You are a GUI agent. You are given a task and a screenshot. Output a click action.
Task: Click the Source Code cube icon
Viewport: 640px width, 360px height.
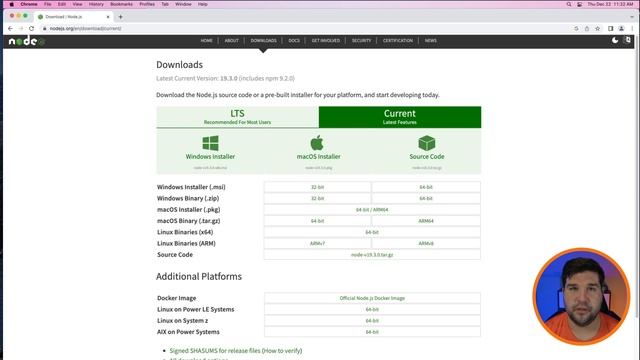tap(427, 143)
